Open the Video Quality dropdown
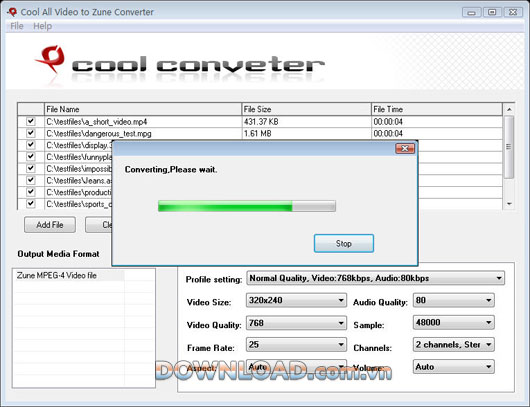This screenshot has height=407, width=530. pos(296,323)
